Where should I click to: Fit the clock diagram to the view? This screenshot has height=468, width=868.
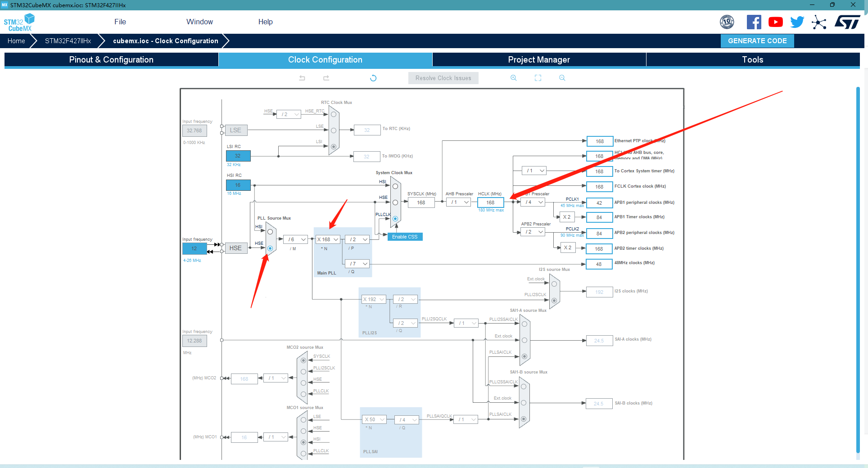538,78
